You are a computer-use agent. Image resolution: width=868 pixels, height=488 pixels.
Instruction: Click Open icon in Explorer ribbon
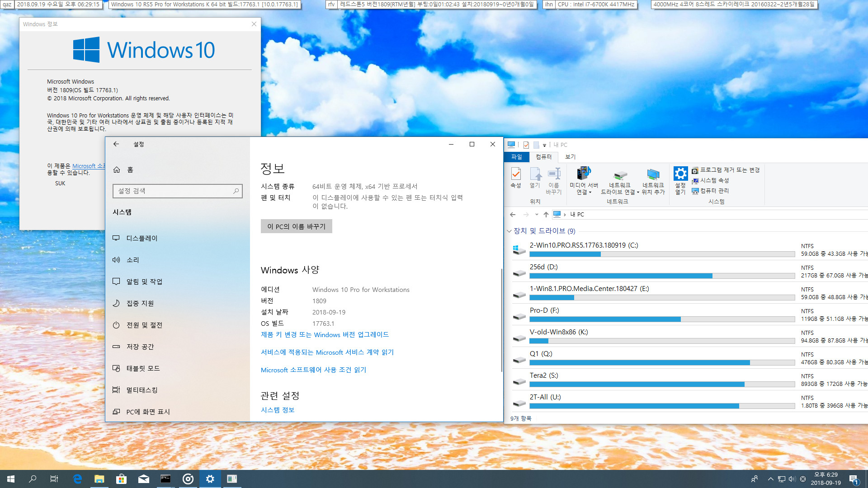(x=535, y=178)
